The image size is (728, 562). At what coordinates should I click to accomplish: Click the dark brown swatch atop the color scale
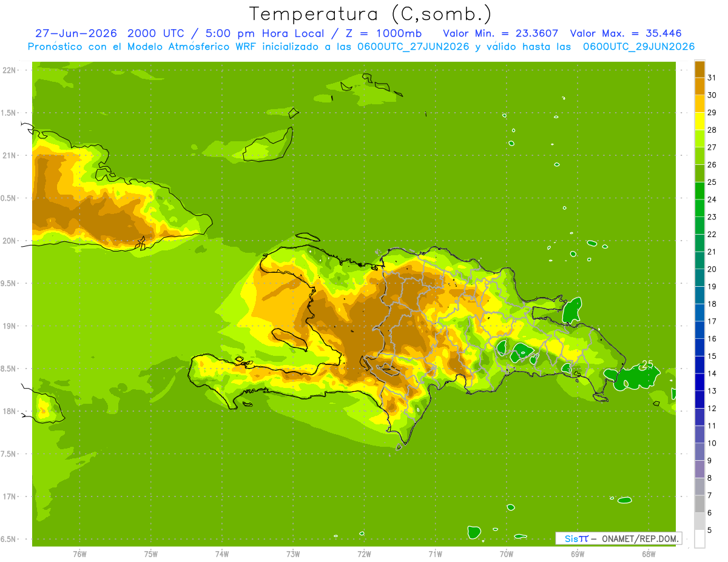[699, 69]
